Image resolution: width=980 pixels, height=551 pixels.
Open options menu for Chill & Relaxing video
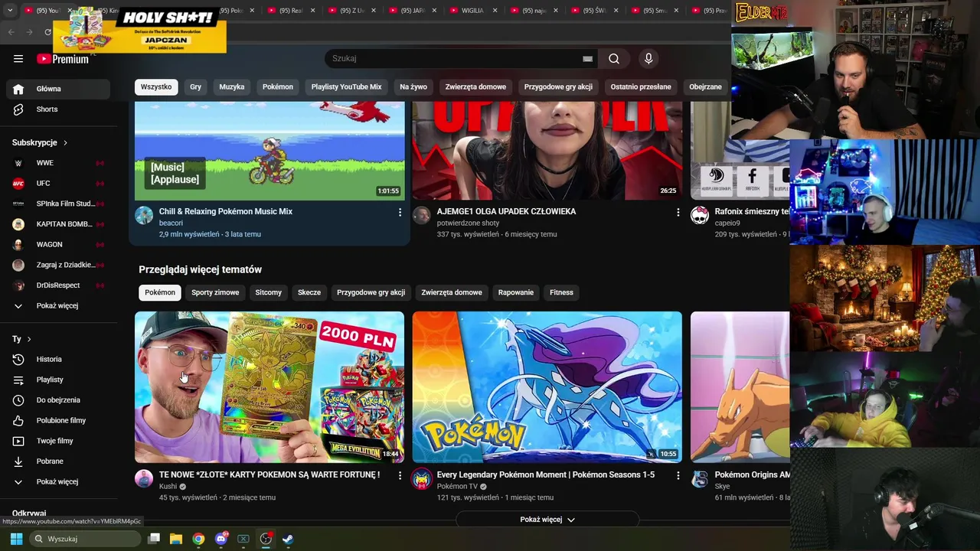tap(400, 212)
